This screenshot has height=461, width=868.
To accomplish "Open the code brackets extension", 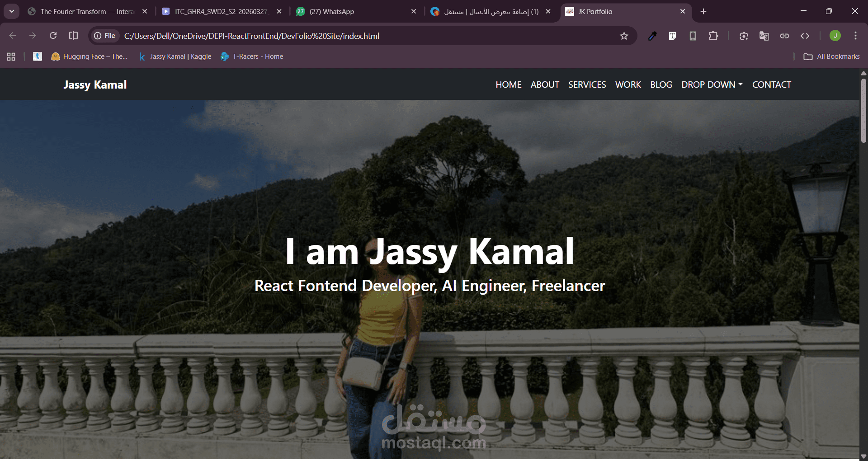I will [805, 36].
